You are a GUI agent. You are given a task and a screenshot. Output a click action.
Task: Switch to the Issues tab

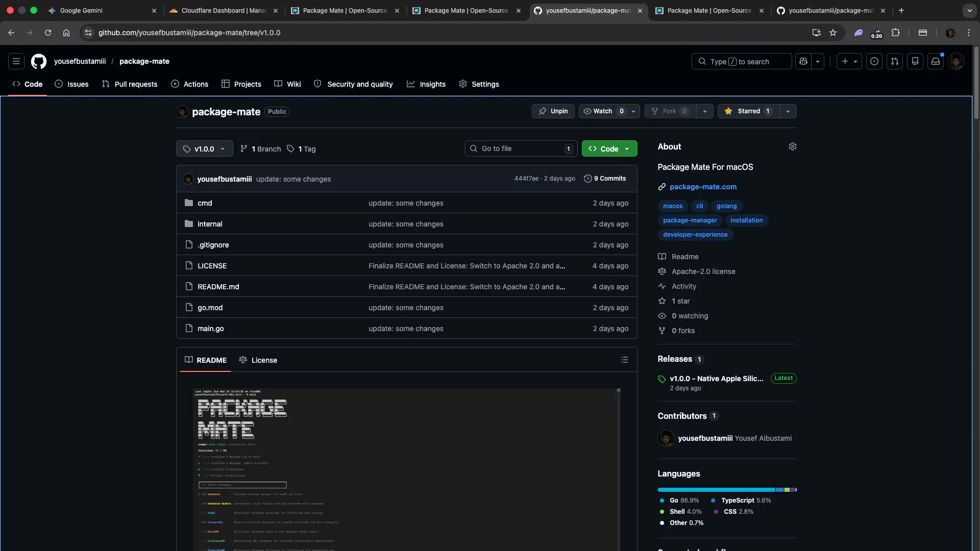tap(72, 84)
